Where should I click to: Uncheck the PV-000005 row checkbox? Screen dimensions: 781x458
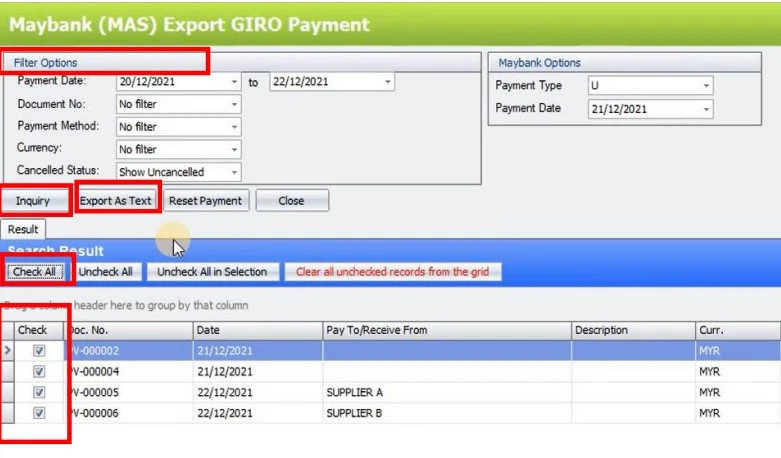click(x=39, y=392)
